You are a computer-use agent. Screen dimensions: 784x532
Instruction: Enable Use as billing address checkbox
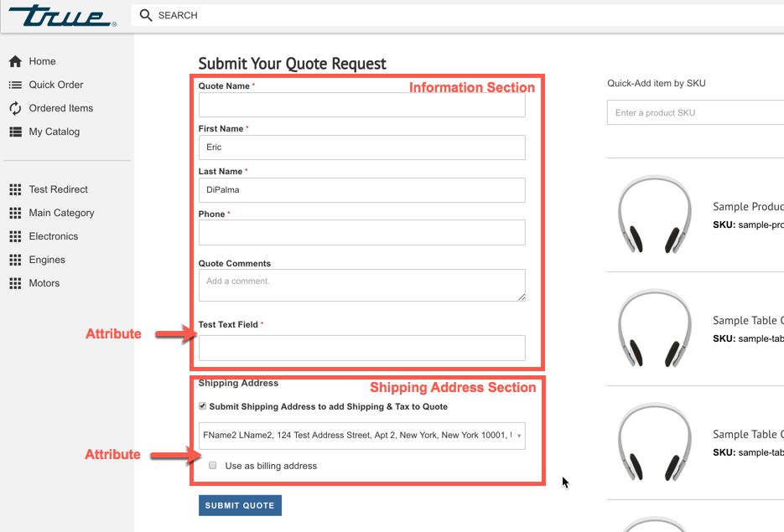pos(212,466)
